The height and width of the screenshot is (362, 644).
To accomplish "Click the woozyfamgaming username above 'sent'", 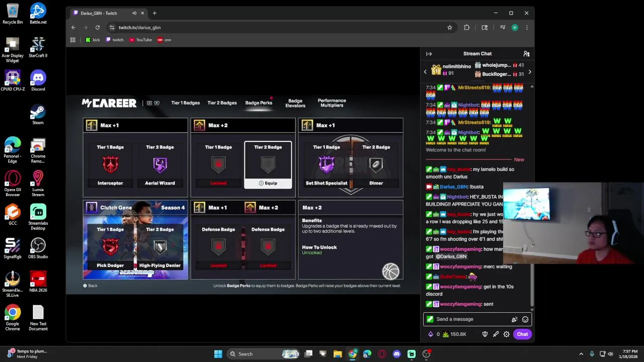I will coord(460,304).
